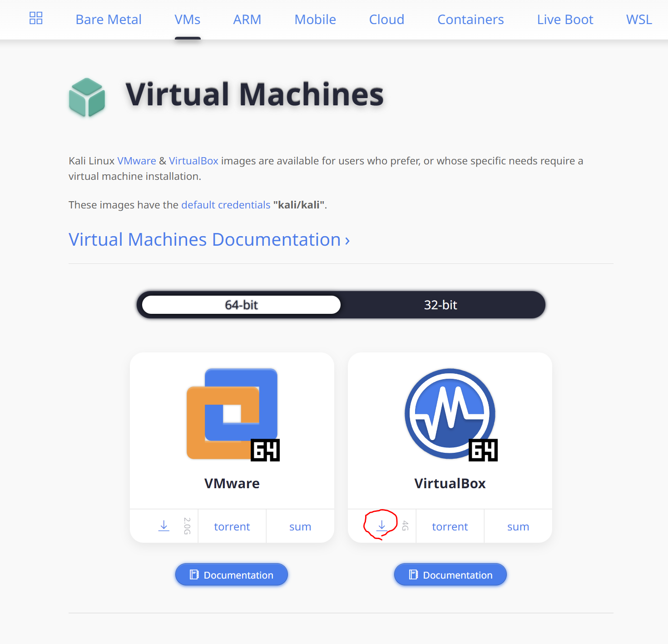Open Documentation button under VirtualBox

click(x=450, y=575)
